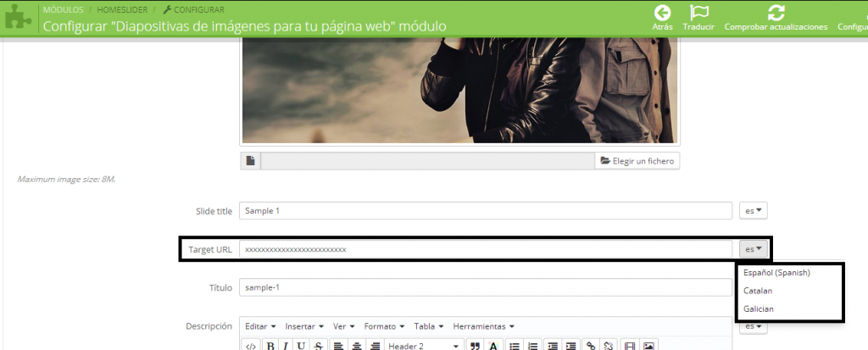Click the insert image icon in editor
Viewport: 868px width, 350px height.
(648, 346)
